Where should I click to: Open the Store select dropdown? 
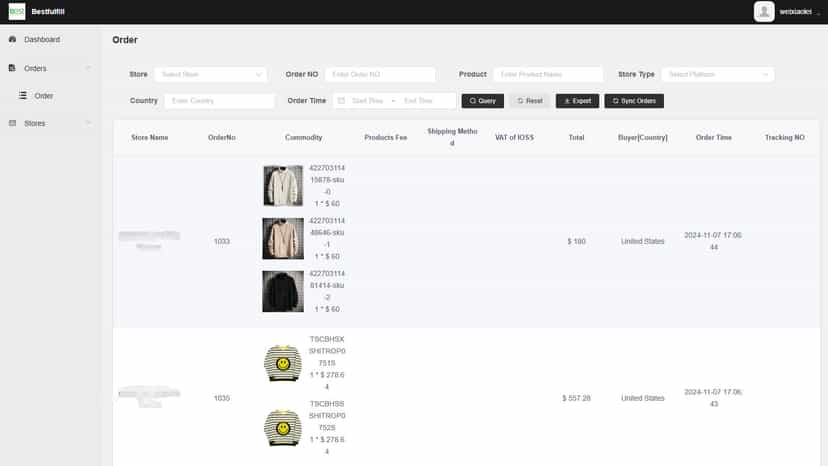[211, 74]
